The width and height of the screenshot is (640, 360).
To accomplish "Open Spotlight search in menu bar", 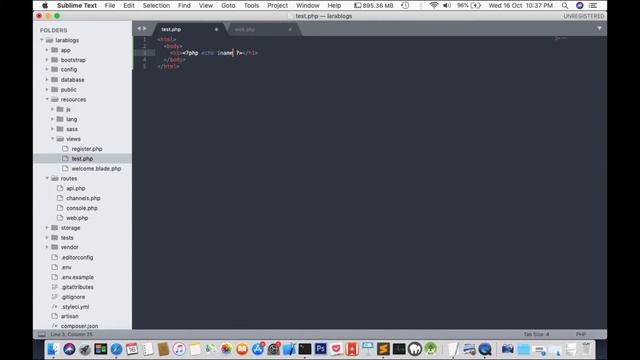I will pos(565,5).
